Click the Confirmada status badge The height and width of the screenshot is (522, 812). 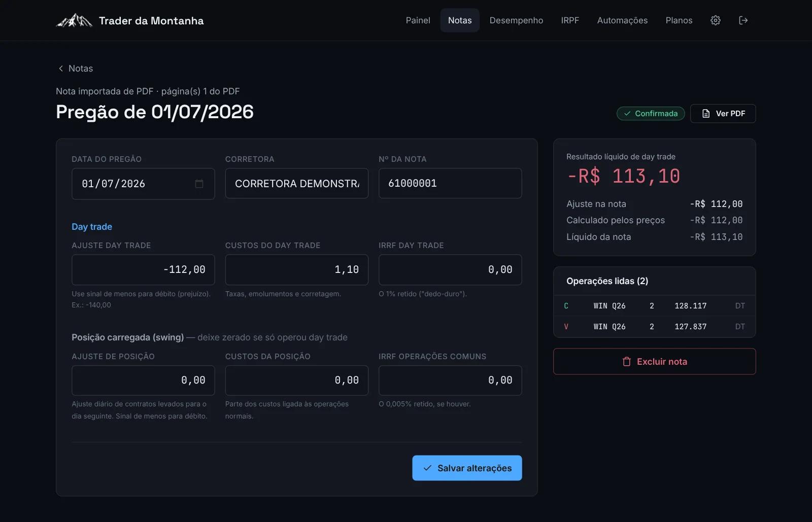pos(651,114)
